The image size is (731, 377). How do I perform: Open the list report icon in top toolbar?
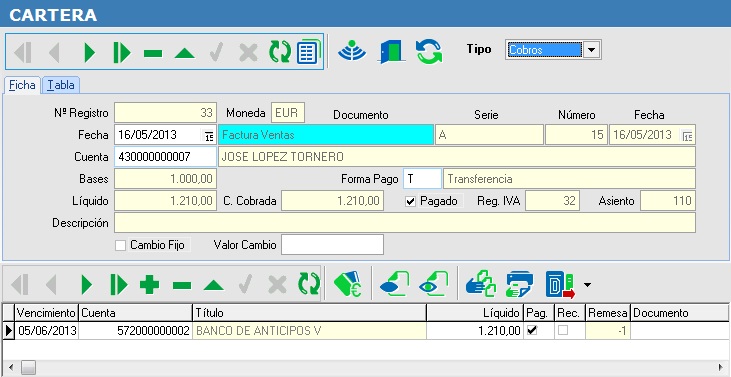pos(308,52)
